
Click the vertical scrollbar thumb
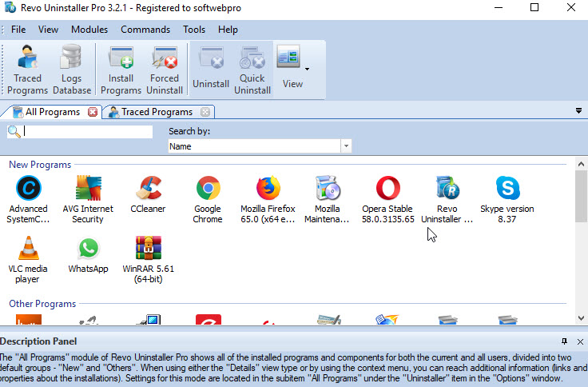pyautogui.click(x=581, y=197)
